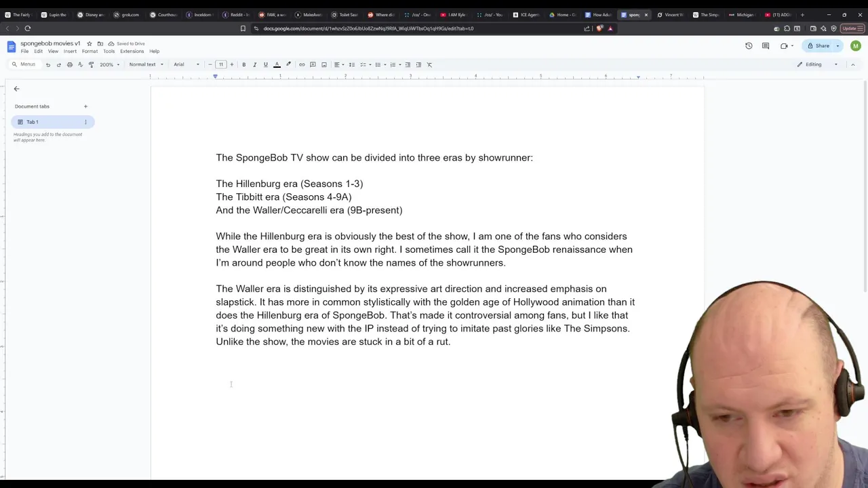The height and width of the screenshot is (488, 868).
Task: Select Tab 1 in the document tabs
Action: (x=52, y=122)
